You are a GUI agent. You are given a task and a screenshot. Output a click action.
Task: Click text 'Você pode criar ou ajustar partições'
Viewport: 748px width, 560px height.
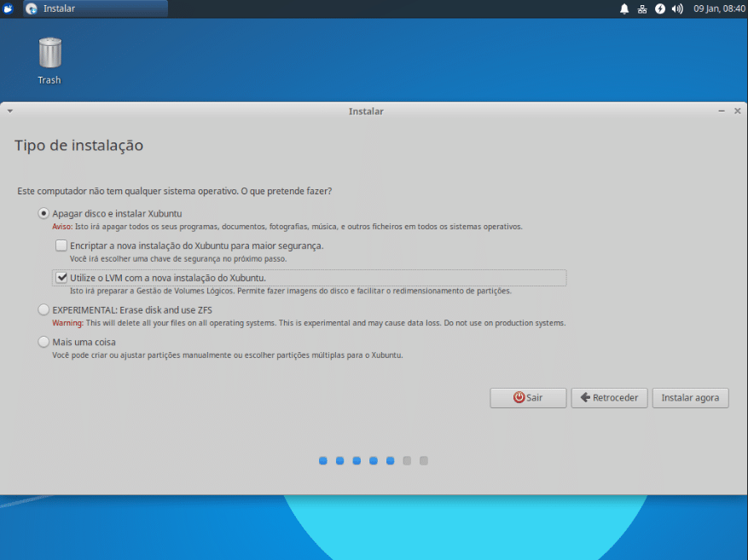click(x=228, y=355)
